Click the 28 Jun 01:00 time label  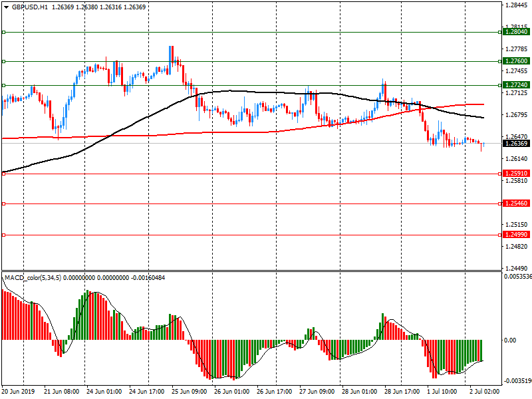360,391
